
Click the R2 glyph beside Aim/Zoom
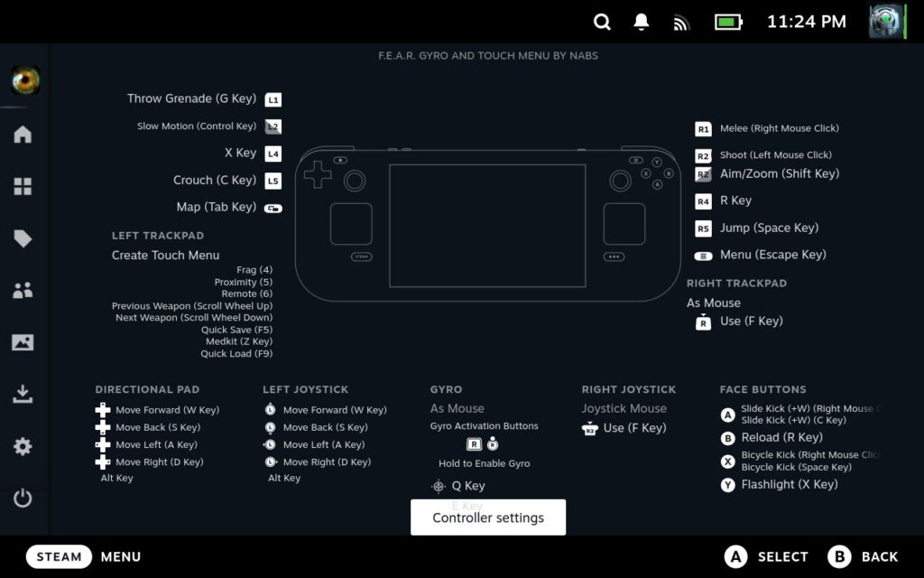703,174
